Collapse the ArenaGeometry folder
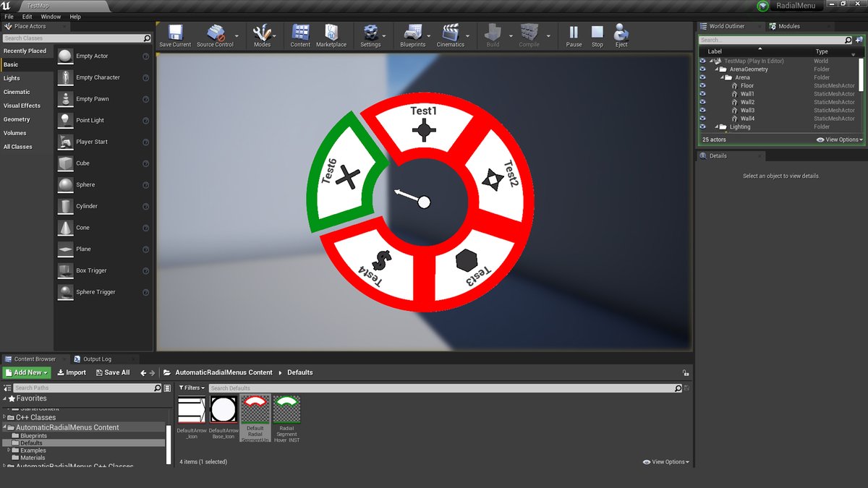868x488 pixels. (718, 69)
